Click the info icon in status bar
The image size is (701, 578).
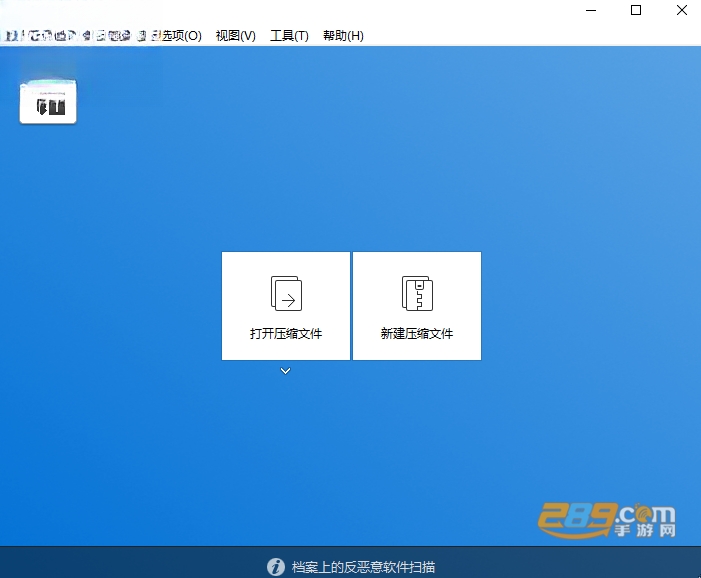(276, 567)
